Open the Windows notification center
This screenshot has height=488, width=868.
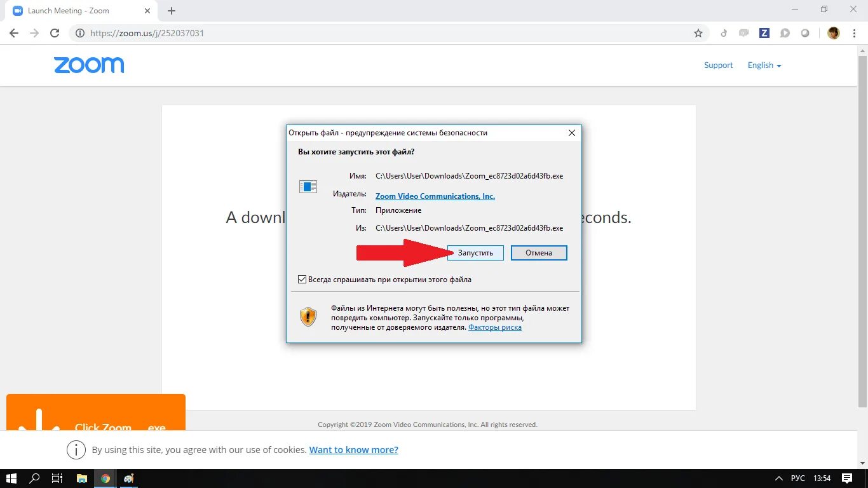[x=847, y=478]
